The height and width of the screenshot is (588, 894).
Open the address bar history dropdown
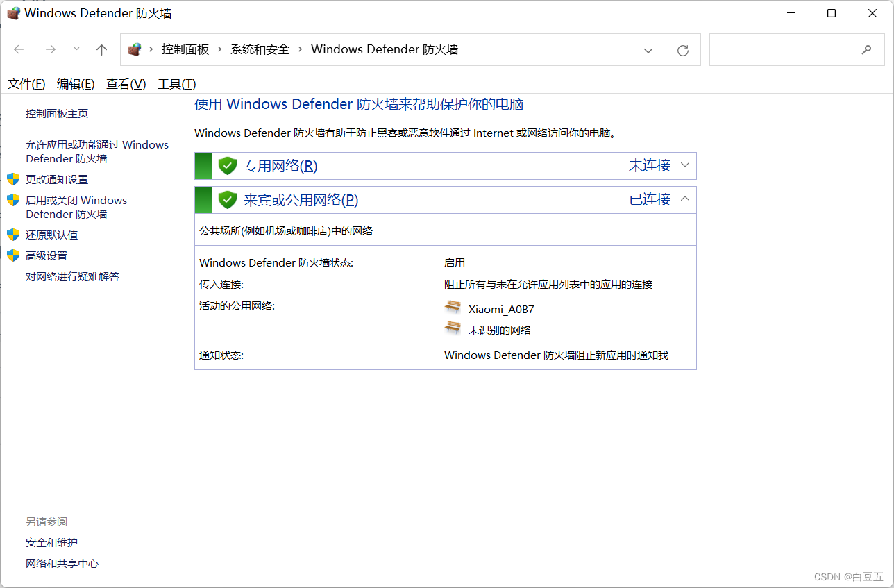click(648, 50)
